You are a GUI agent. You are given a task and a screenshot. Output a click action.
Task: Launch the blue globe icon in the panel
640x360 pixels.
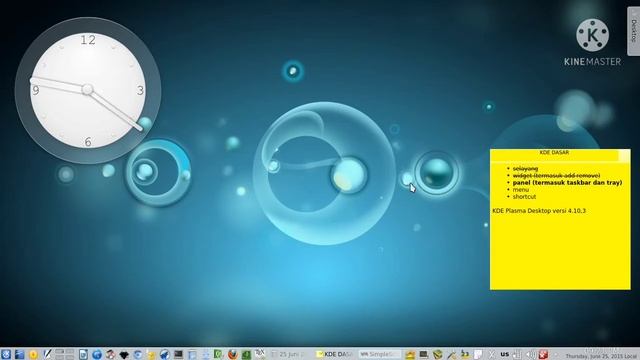tap(97, 354)
